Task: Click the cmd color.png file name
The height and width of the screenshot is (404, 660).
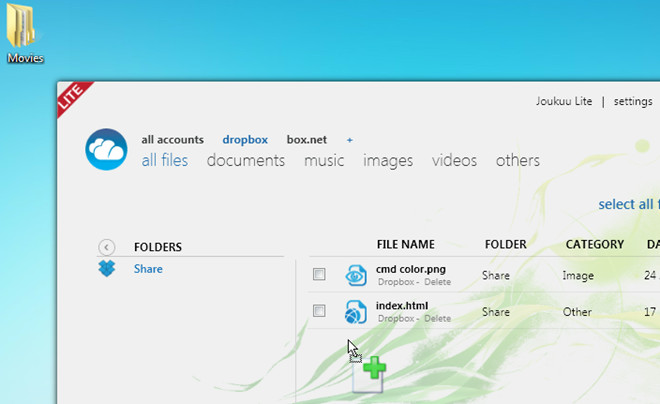Action: (x=411, y=269)
